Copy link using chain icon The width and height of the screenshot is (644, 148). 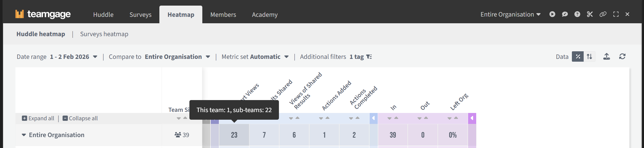tap(603, 14)
